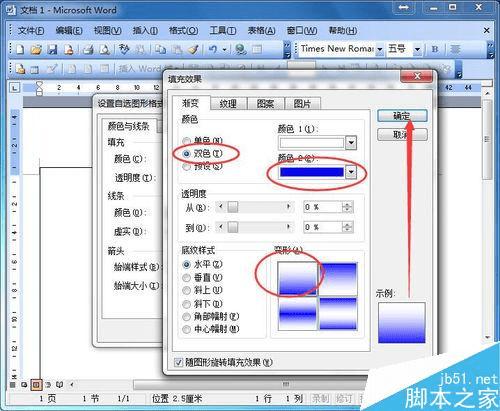Open the 编辑 menu
The height and width of the screenshot is (411, 500).
point(69,31)
